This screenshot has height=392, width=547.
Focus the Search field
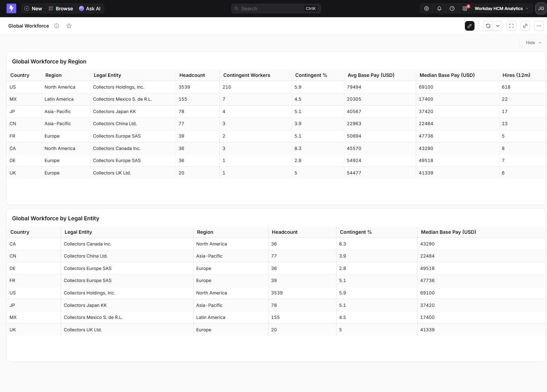pyautogui.click(x=276, y=9)
